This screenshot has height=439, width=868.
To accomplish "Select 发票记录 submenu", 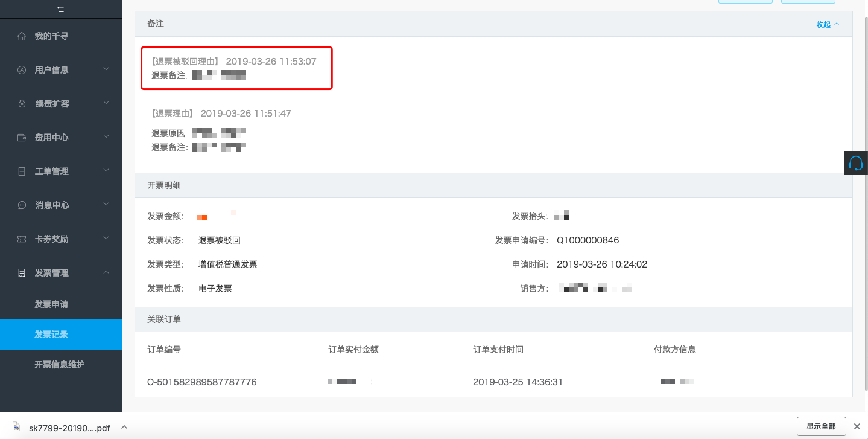I will (61, 335).
